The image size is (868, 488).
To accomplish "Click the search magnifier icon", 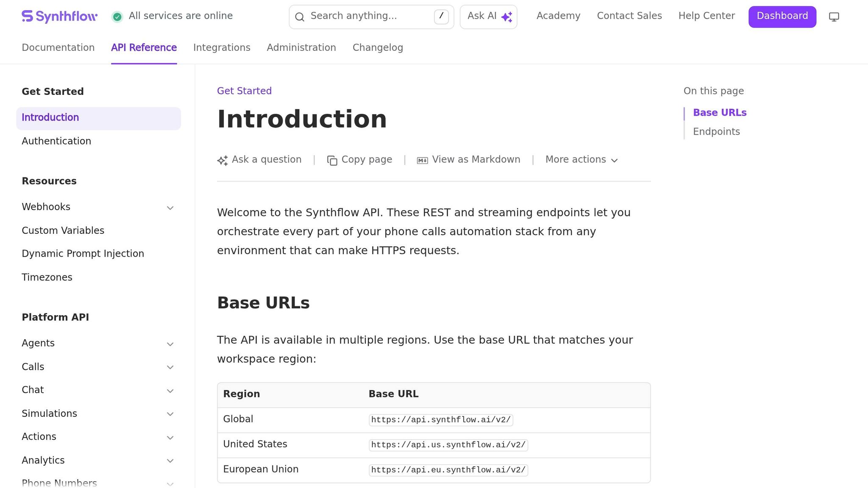I will (300, 17).
